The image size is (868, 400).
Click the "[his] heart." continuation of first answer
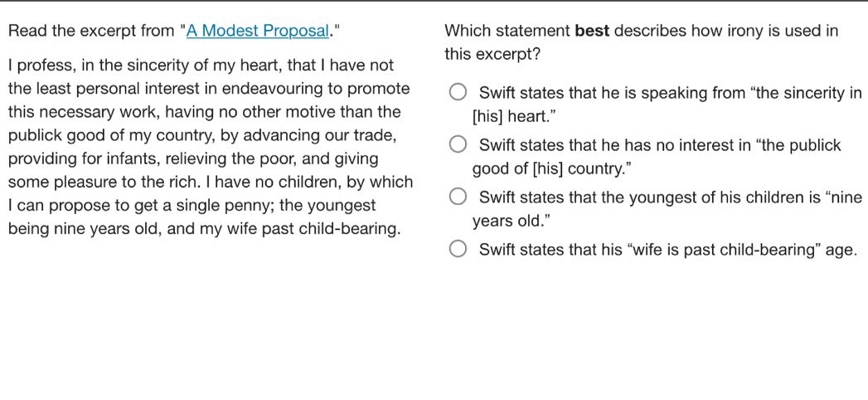[x=514, y=117]
